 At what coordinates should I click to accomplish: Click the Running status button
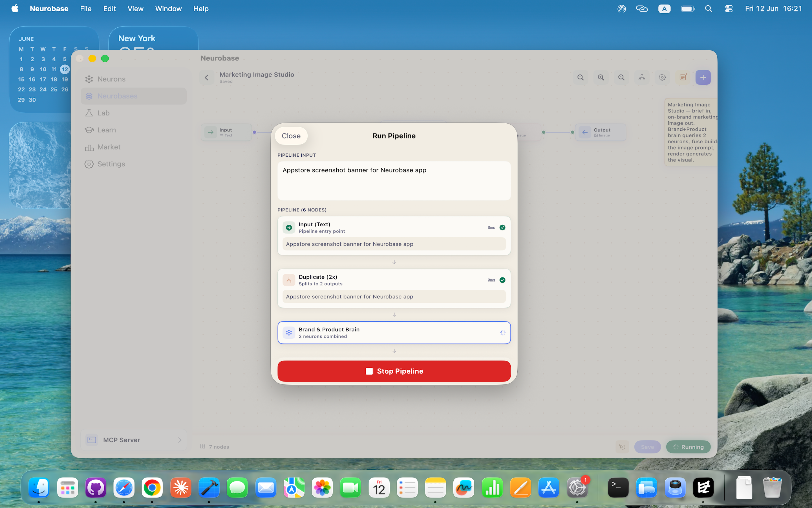pos(688,447)
